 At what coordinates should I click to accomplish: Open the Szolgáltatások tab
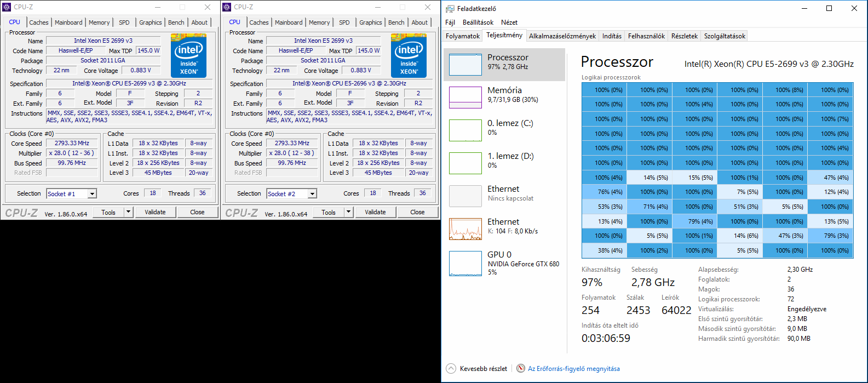(x=725, y=36)
